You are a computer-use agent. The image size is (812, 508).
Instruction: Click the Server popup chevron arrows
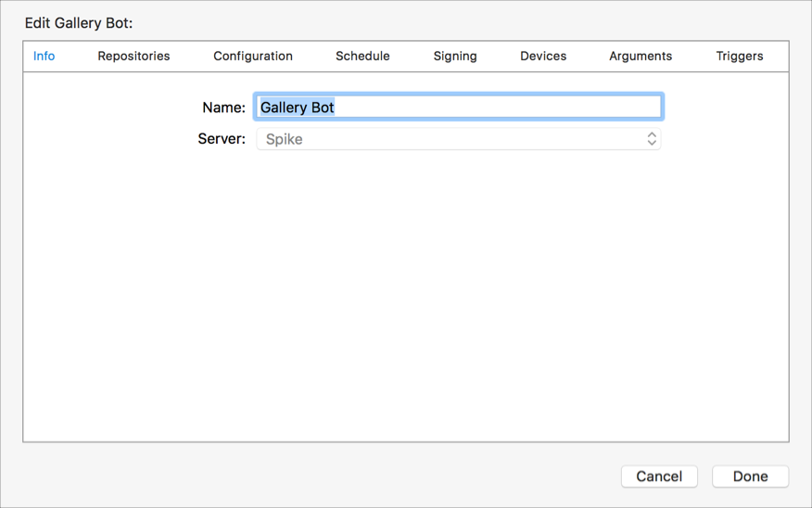(x=652, y=139)
